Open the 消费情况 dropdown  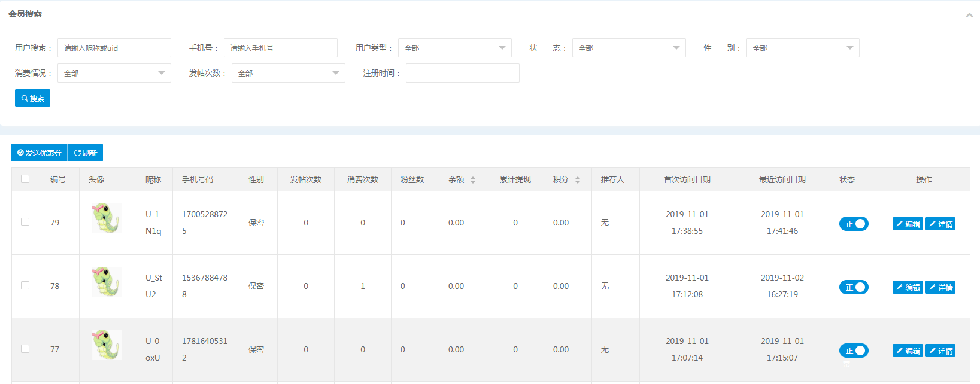[114, 73]
